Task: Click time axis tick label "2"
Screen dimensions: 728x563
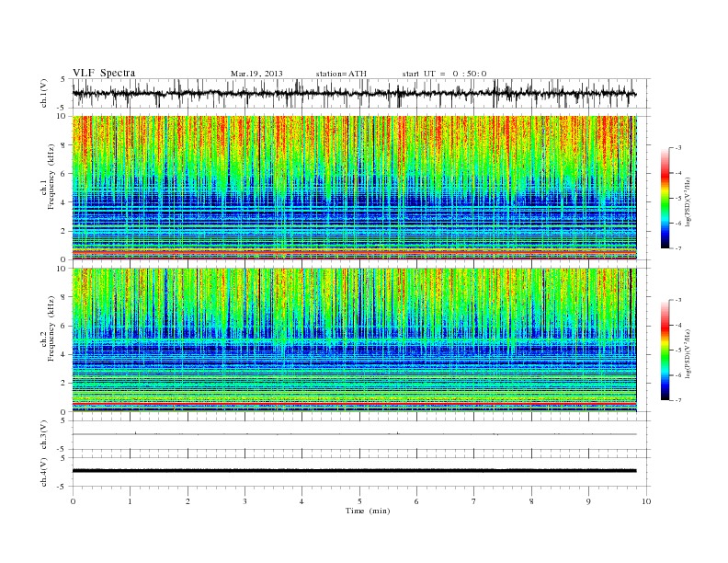Action: coord(188,501)
